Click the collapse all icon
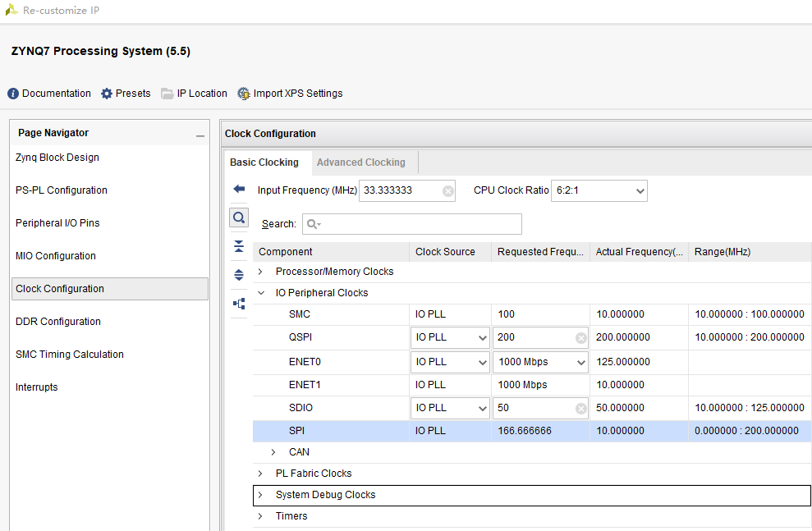 click(x=239, y=246)
